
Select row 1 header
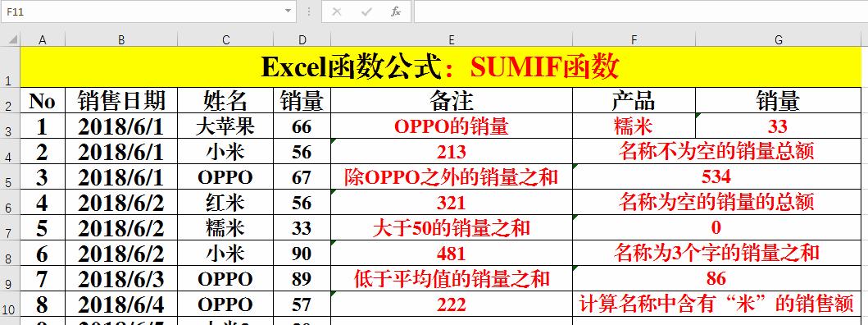point(10,67)
